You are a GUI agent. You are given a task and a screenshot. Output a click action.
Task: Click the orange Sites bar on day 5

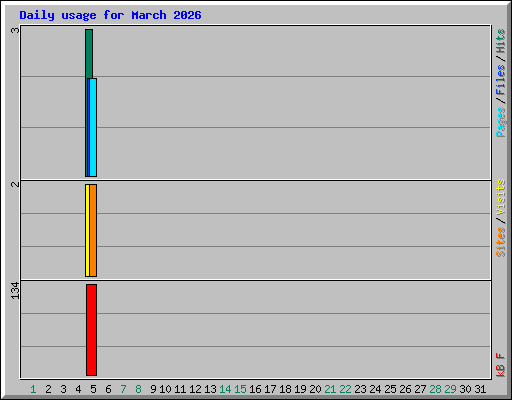click(93, 230)
